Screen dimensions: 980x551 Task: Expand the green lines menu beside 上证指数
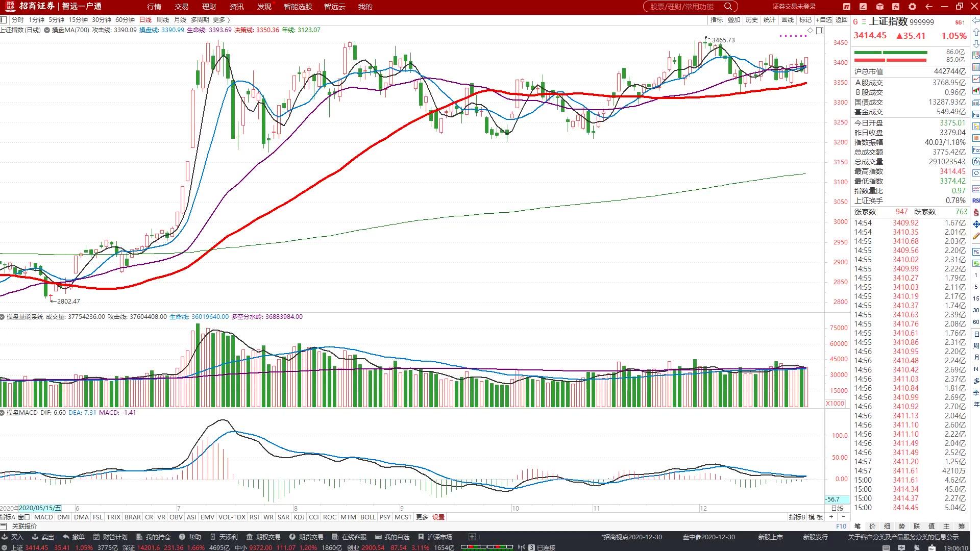click(864, 22)
